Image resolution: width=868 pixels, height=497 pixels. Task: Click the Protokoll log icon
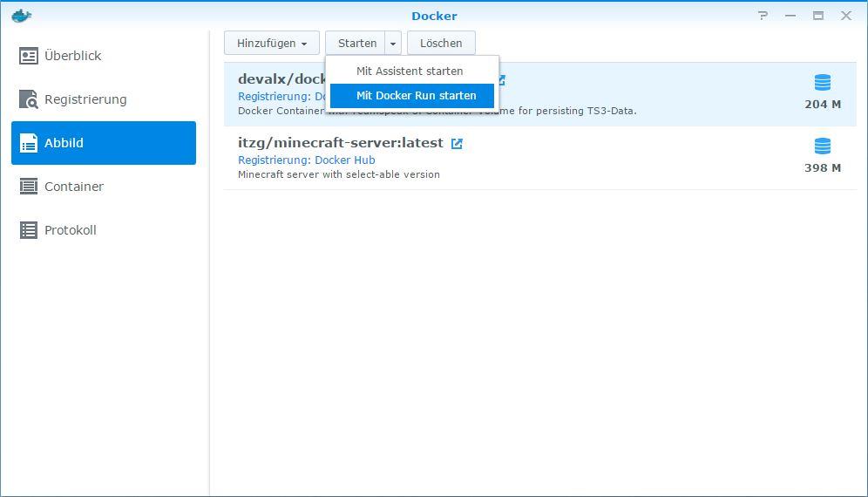[x=28, y=230]
